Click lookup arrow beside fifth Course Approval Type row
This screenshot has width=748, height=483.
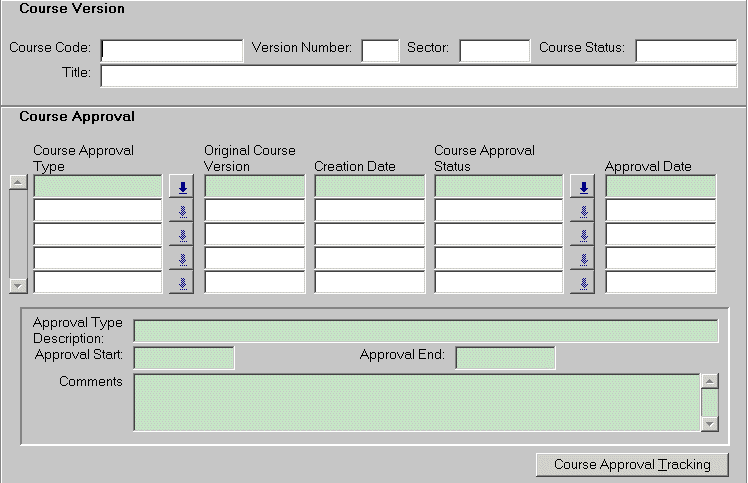[x=181, y=283]
